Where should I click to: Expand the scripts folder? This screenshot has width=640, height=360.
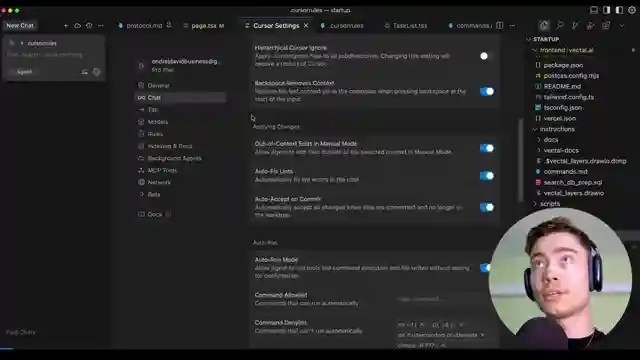535,203
